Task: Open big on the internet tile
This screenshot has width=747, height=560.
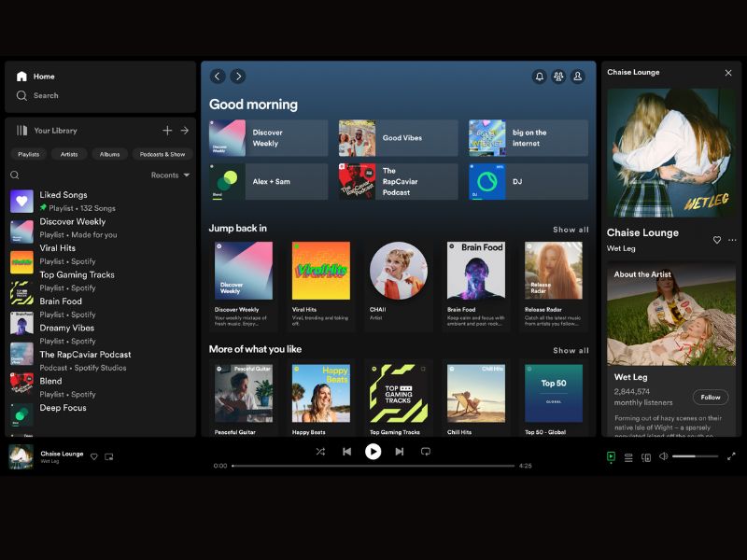Action: (529, 138)
